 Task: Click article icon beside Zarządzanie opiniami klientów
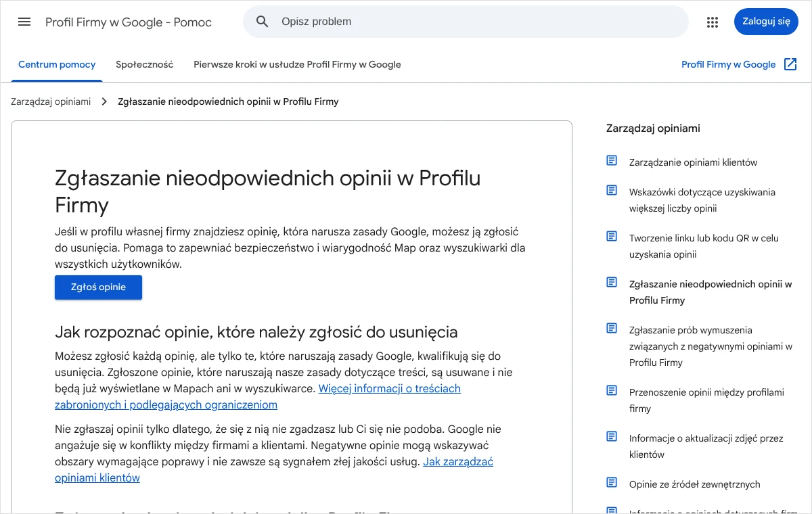[x=612, y=161]
